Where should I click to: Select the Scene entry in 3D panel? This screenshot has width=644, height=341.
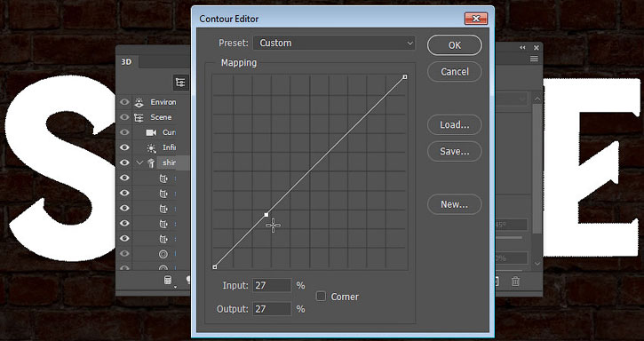(161, 117)
